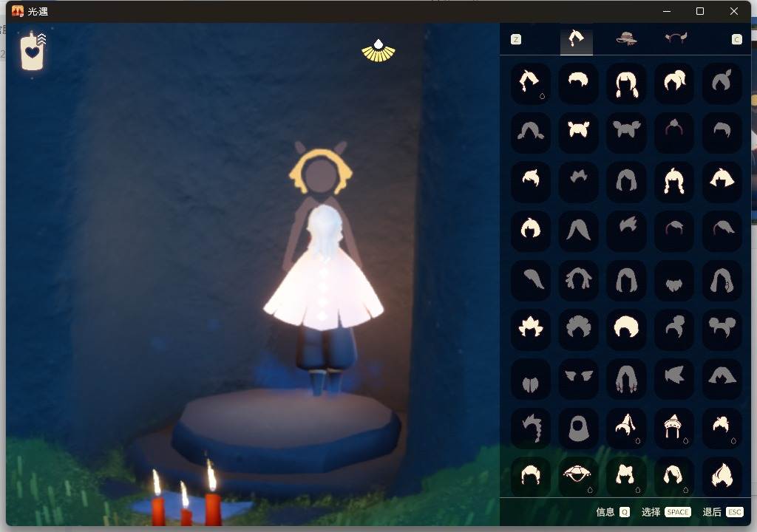Viewport: 757px width, 532px height.
Task: Go to next category with C key button
Action: coord(737,39)
